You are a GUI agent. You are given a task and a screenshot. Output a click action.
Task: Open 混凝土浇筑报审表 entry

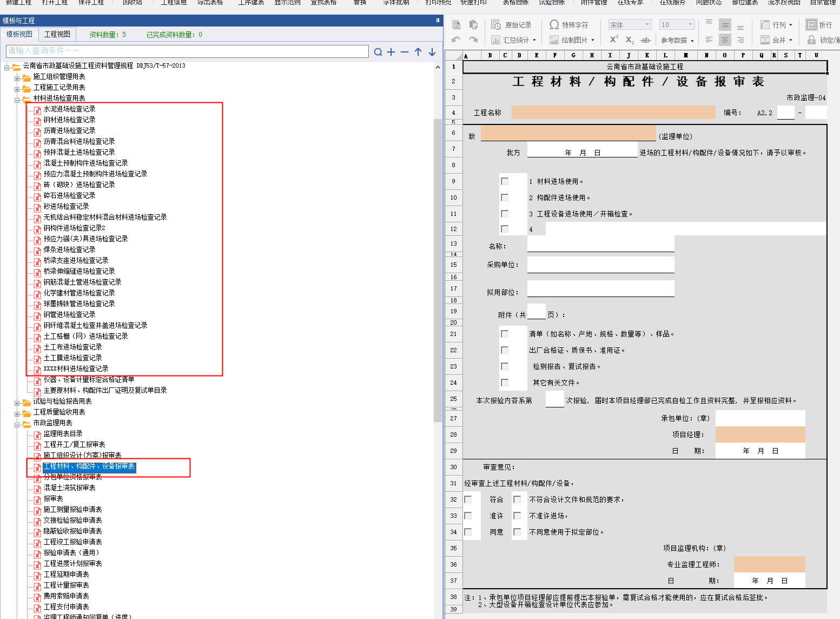[69, 488]
